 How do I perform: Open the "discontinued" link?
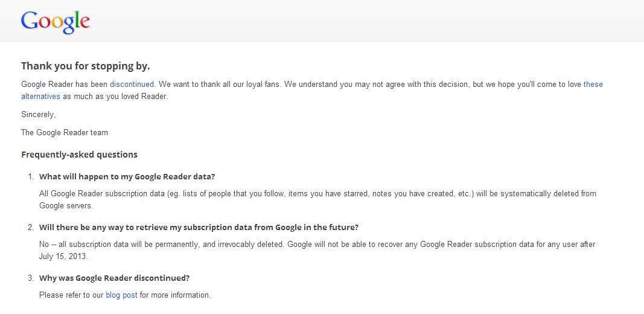pyautogui.click(x=132, y=85)
